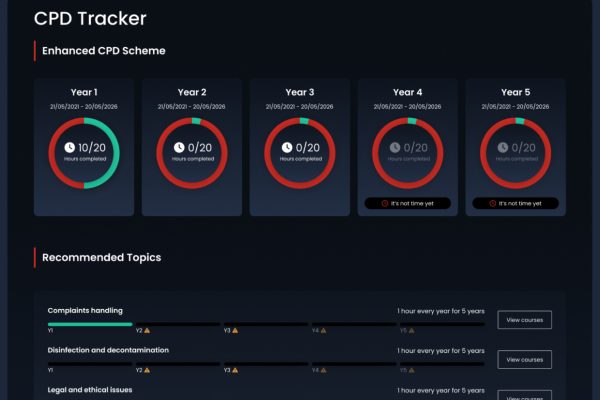This screenshot has width=600, height=400.
Task: Click the Complaints handling Y1 green progress bar
Action: [90, 324]
